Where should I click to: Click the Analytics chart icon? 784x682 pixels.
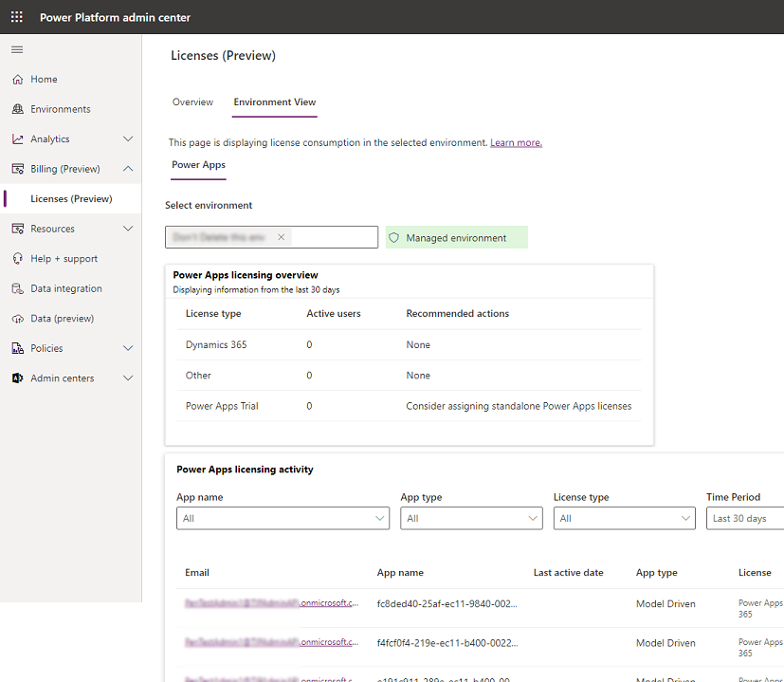[x=17, y=139]
